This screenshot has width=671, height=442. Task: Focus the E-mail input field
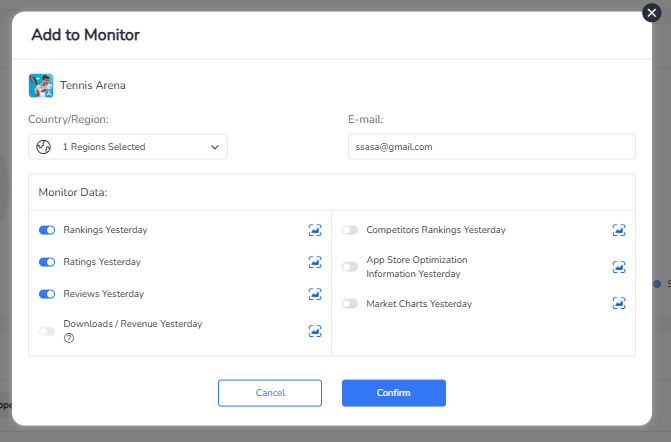(x=492, y=147)
